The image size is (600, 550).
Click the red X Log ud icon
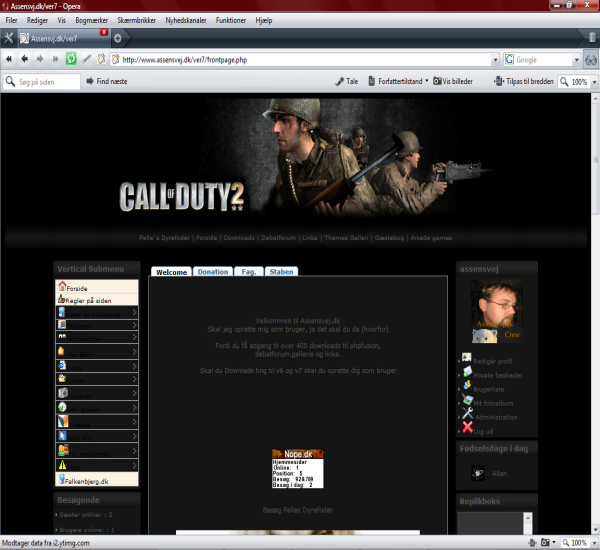[x=467, y=427]
